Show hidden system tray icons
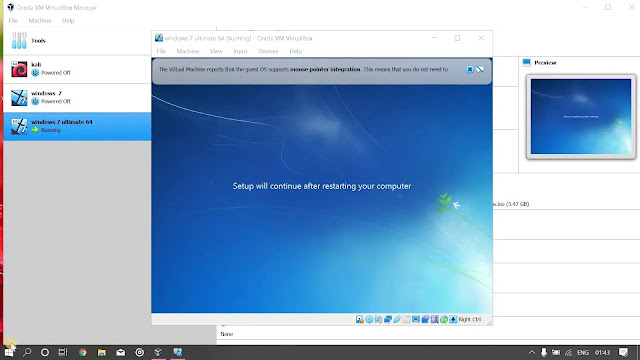This screenshot has width=640, height=360. tap(531, 352)
